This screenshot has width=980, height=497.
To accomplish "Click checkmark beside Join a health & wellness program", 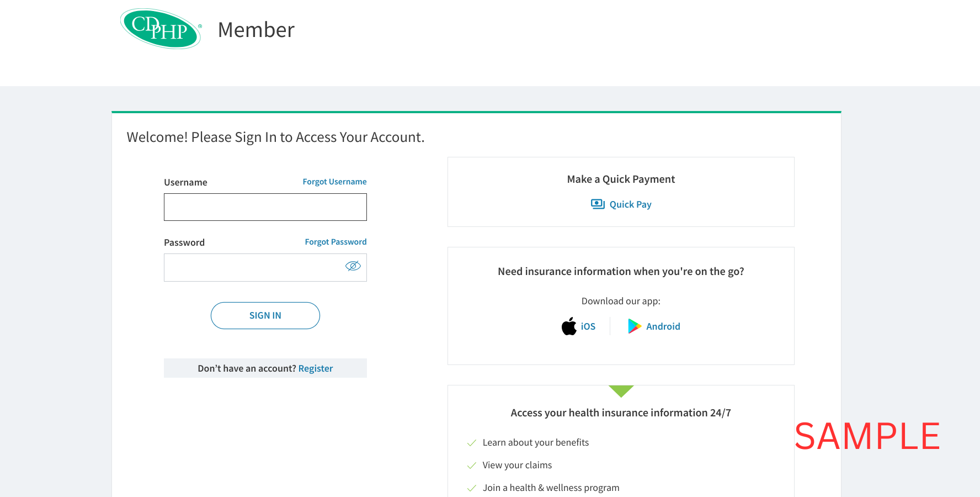I will [x=472, y=488].
